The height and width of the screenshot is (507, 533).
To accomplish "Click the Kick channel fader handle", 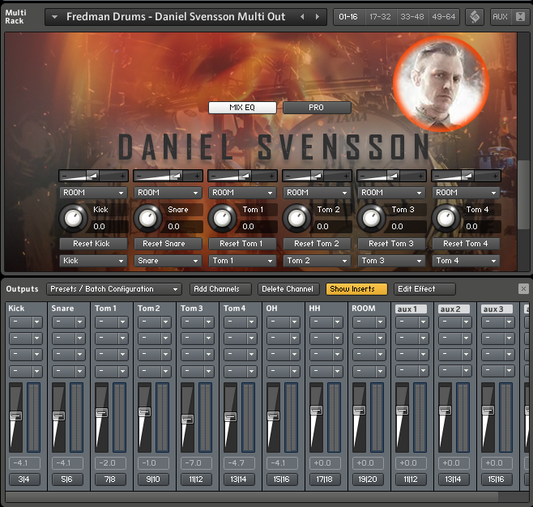I will [x=16, y=416].
